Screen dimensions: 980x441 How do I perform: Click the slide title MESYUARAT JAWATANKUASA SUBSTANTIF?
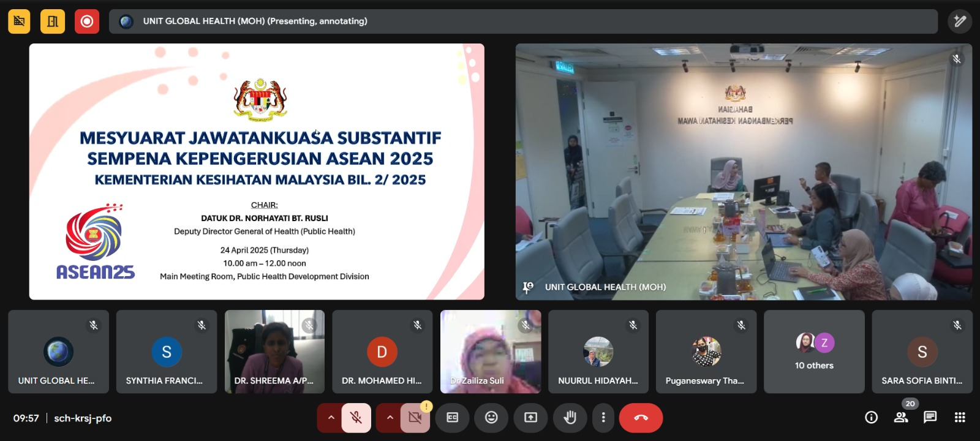(x=260, y=138)
